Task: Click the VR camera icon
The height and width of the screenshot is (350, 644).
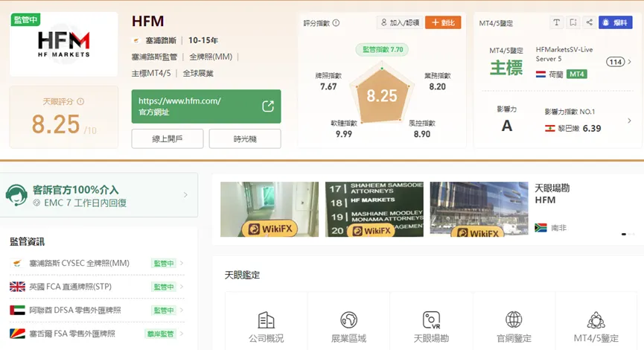Action: (x=431, y=320)
